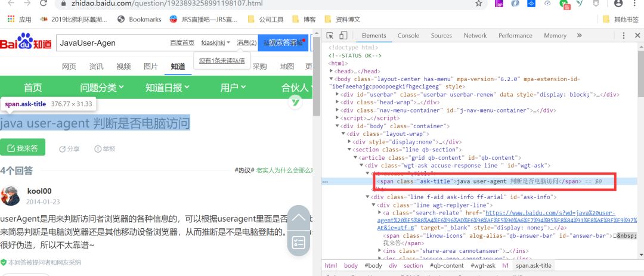Click the browser reload button

43,4
